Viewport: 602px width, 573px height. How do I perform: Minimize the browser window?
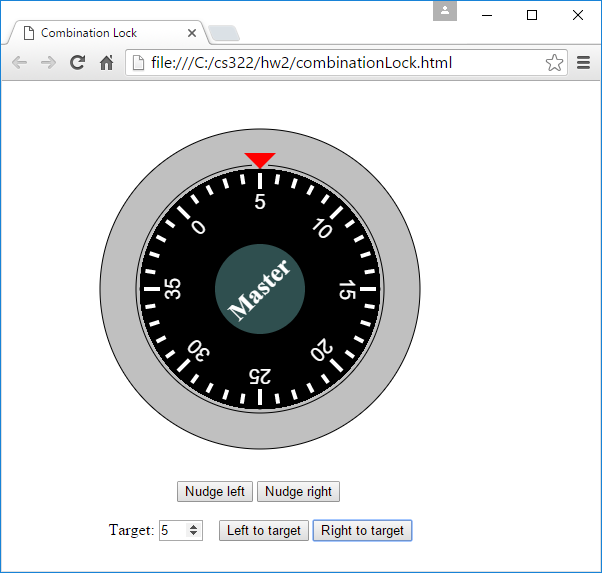487,15
